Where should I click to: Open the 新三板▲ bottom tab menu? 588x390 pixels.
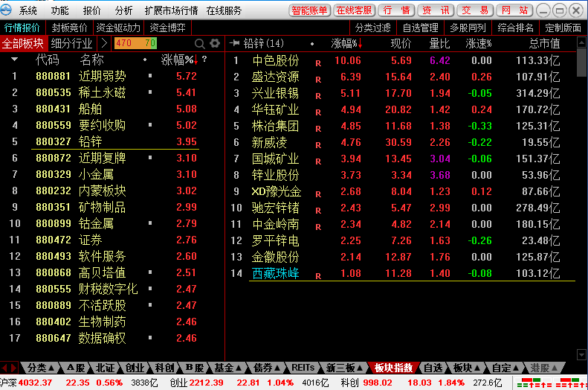pos(344,368)
